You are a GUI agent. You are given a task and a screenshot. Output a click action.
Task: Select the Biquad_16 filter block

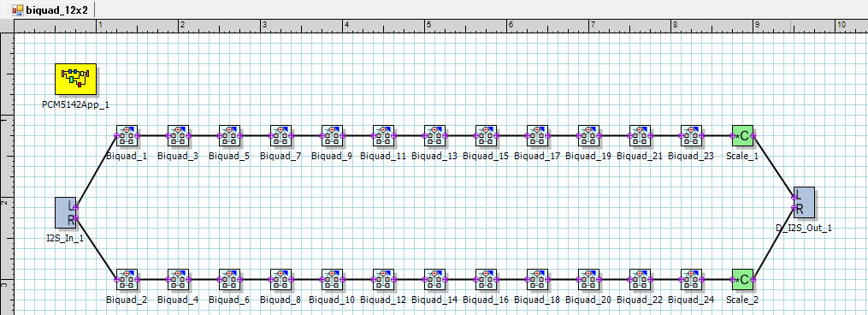click(x=486, y=280)
